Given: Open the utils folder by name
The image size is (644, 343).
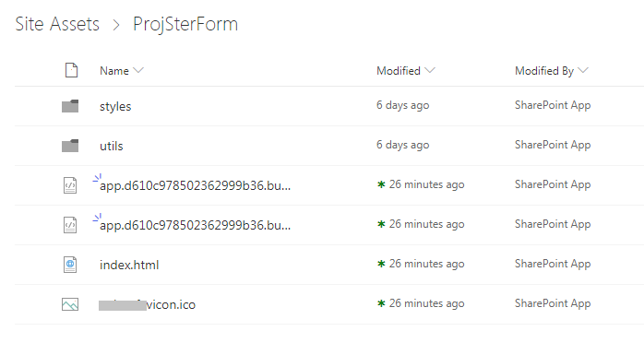Looking at the screenshot, I should click(x=112, y=146).
